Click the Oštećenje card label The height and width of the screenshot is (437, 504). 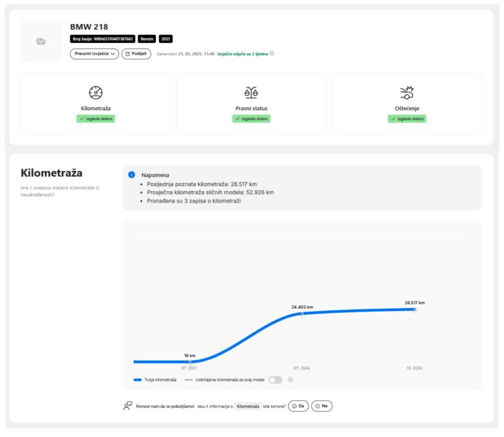point(407,108)
